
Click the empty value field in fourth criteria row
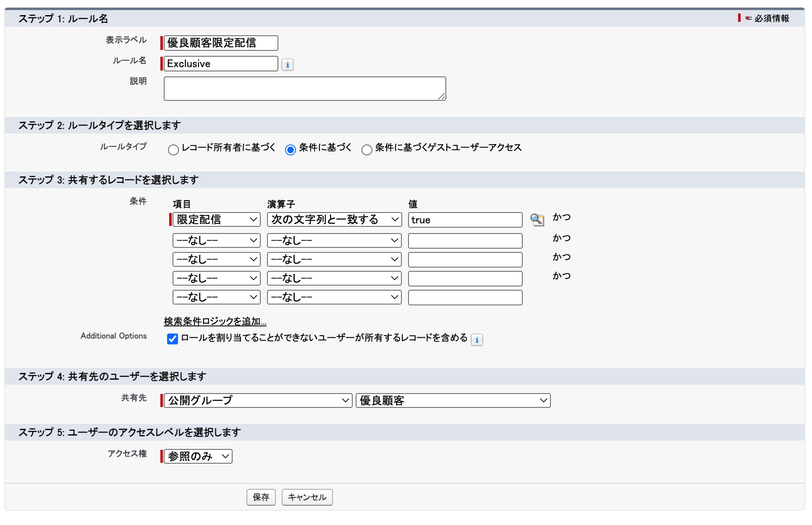tap(465, 279)
